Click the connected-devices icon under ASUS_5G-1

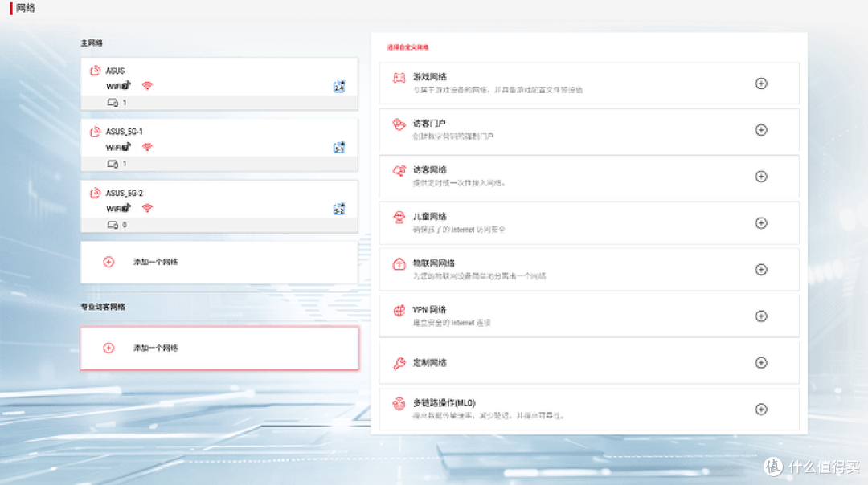point(113,164)
